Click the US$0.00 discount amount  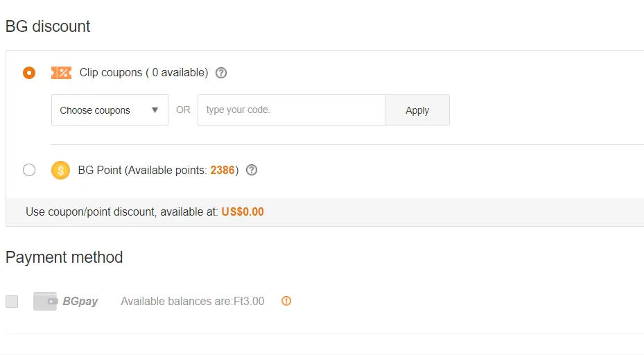(x=243, y=212)
